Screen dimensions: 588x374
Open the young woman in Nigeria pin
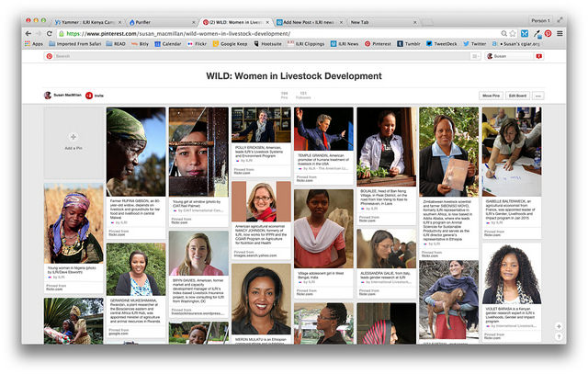coord(73,223)
